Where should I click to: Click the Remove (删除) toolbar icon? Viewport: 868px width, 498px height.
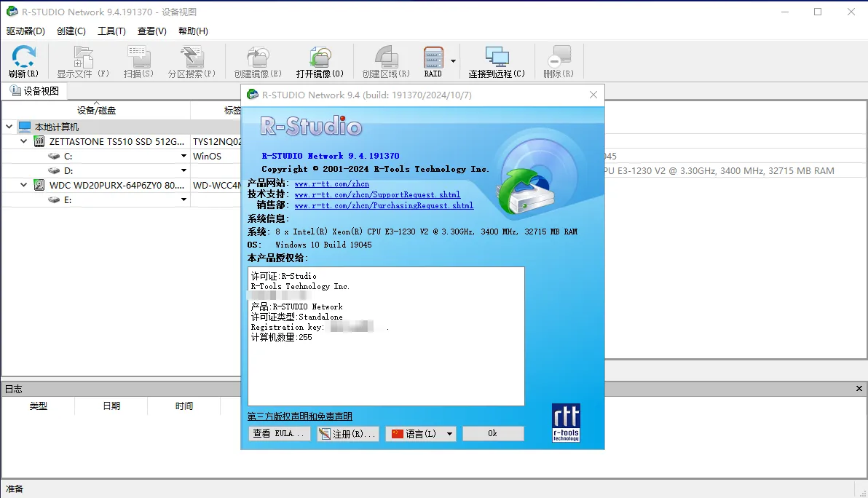pyautogui.click(x=558, y=61)
